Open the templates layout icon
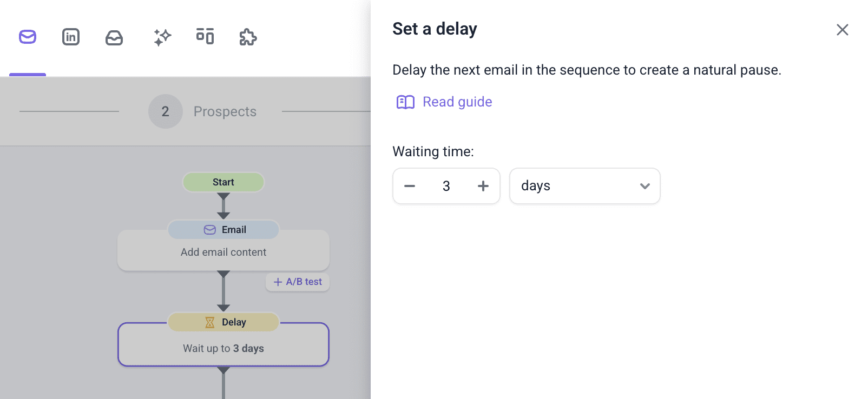The image size is (868, 399). [205, 36]
